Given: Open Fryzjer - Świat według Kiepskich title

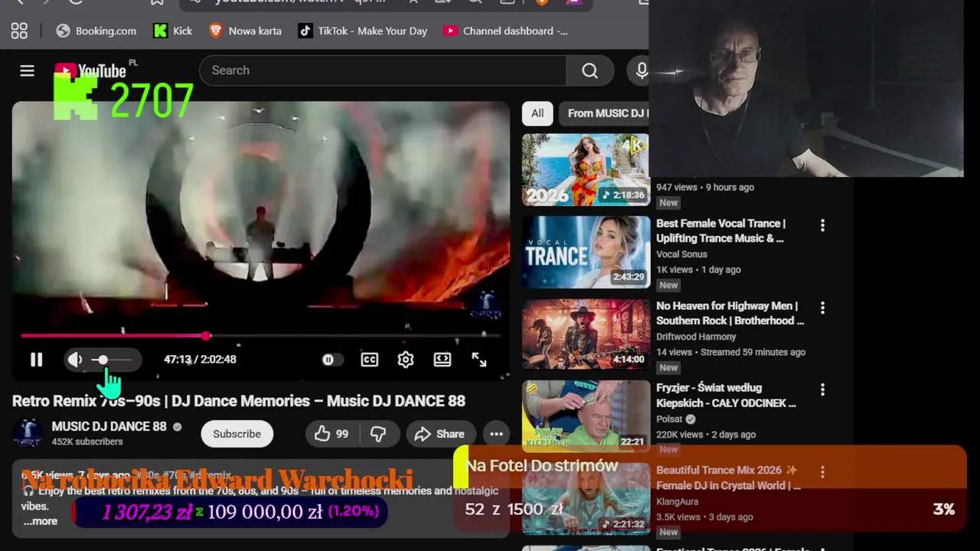Looking at the screenshot, I should 726,395.
